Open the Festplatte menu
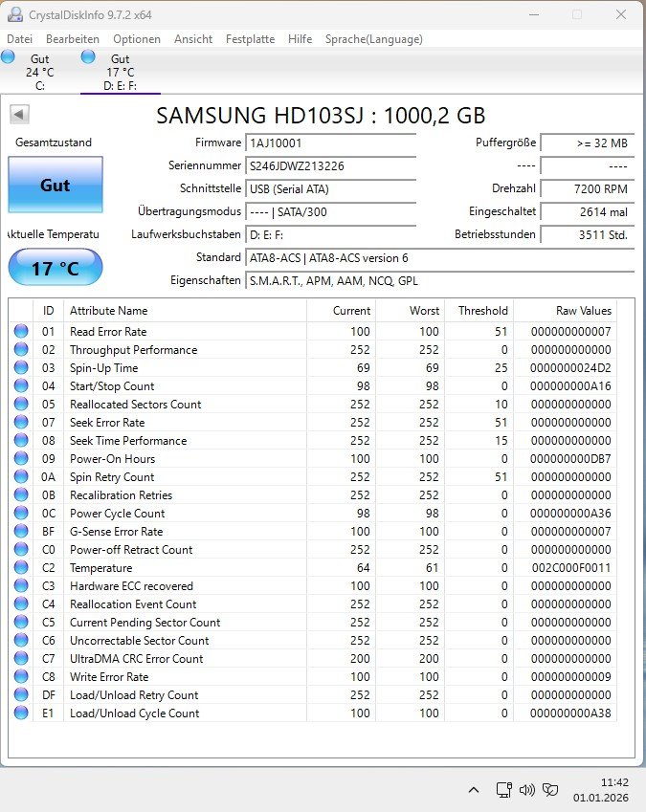This screenshot has height=812, width=646. [250, 39]
